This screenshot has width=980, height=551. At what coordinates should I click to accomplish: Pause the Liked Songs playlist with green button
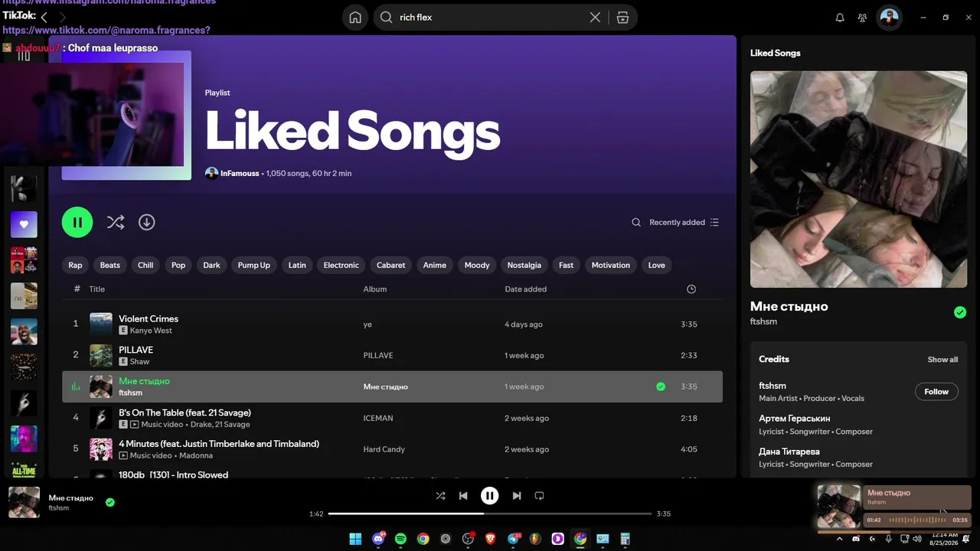77,222
